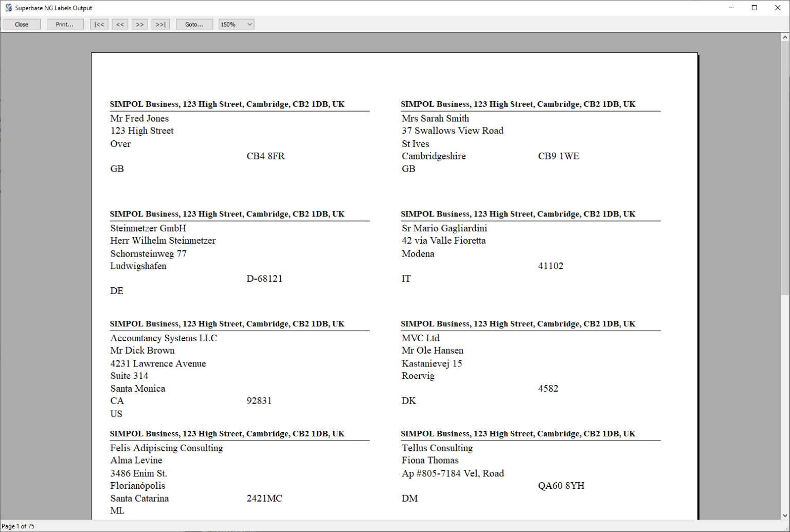The height and width of the screenshot is (532, 790).
Task: Jump to the first page with |<<
Action: 99,24
